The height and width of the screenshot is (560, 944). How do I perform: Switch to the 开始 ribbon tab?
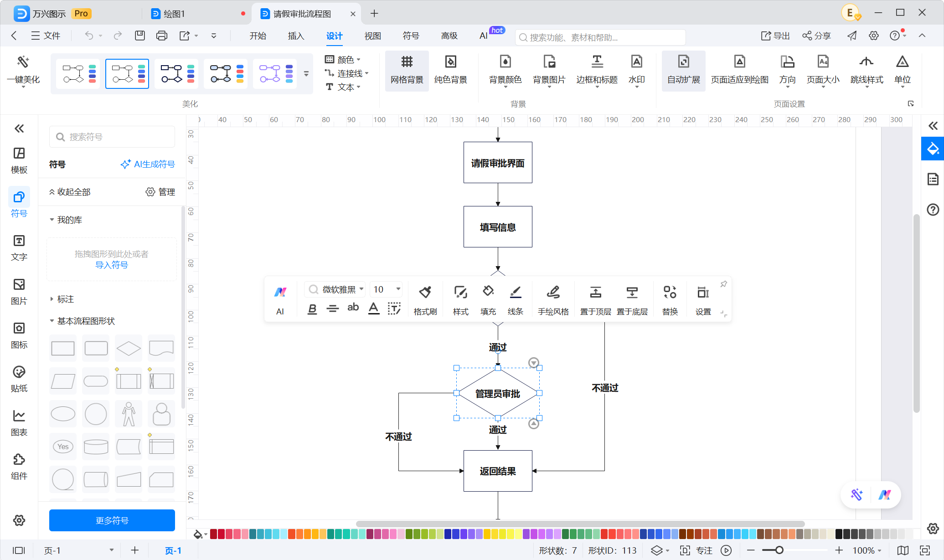pyautogui.click(x=258, y=36)
